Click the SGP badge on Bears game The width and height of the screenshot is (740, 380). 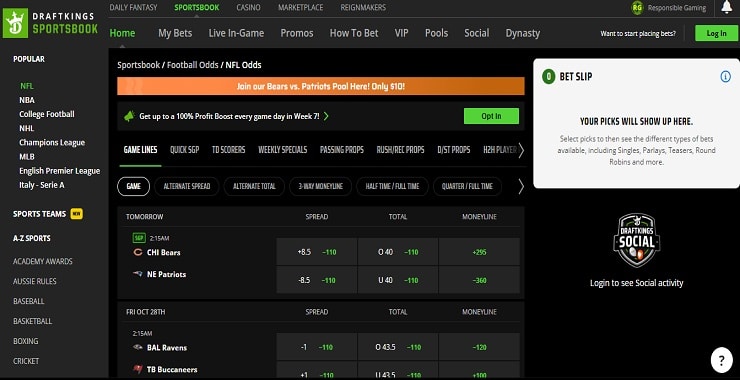coord(139,238)
